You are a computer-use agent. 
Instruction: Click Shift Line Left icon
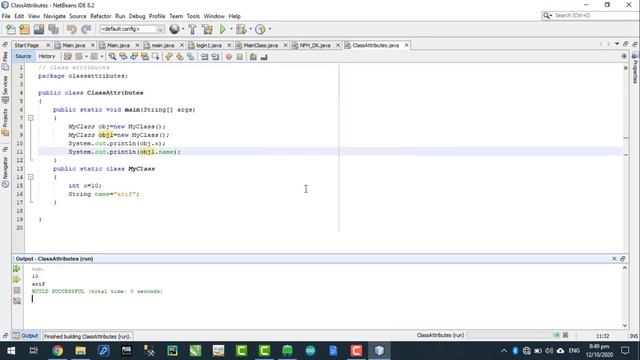[x=204, y=57]
